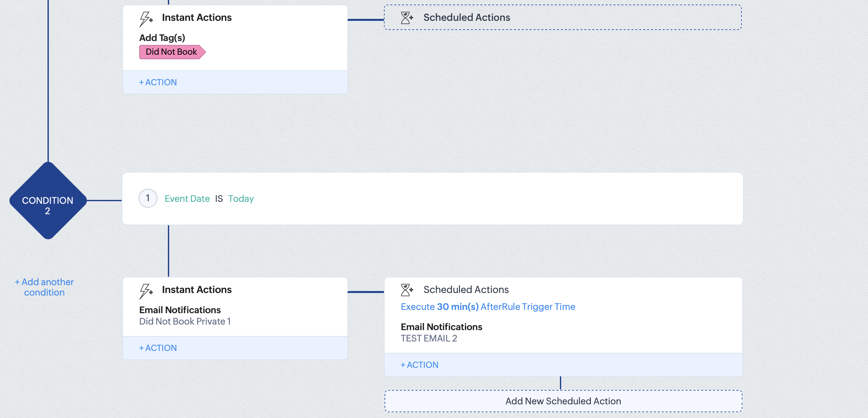Click the pink Did Not Book tag
Viewport: 868px width, 418px height.
coord(171,52)
